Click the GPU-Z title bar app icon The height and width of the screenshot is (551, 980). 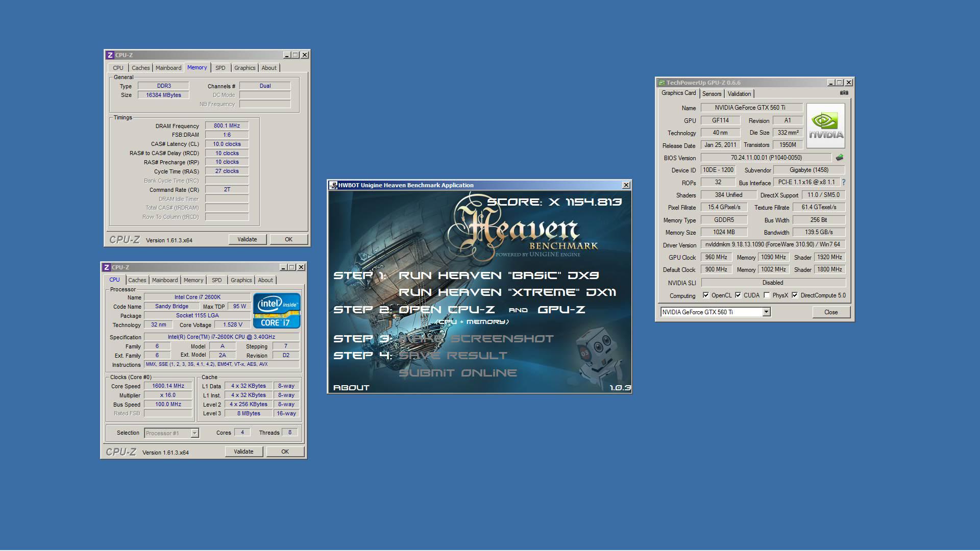click(x=661, y=83)
